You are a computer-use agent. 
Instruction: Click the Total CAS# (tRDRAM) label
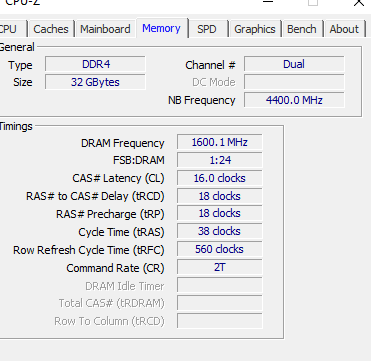[112, 303]
